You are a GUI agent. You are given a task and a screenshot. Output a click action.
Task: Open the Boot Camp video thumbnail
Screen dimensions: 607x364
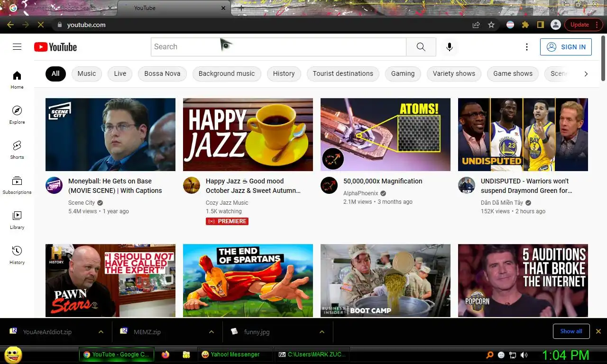(x=386, y=281)
